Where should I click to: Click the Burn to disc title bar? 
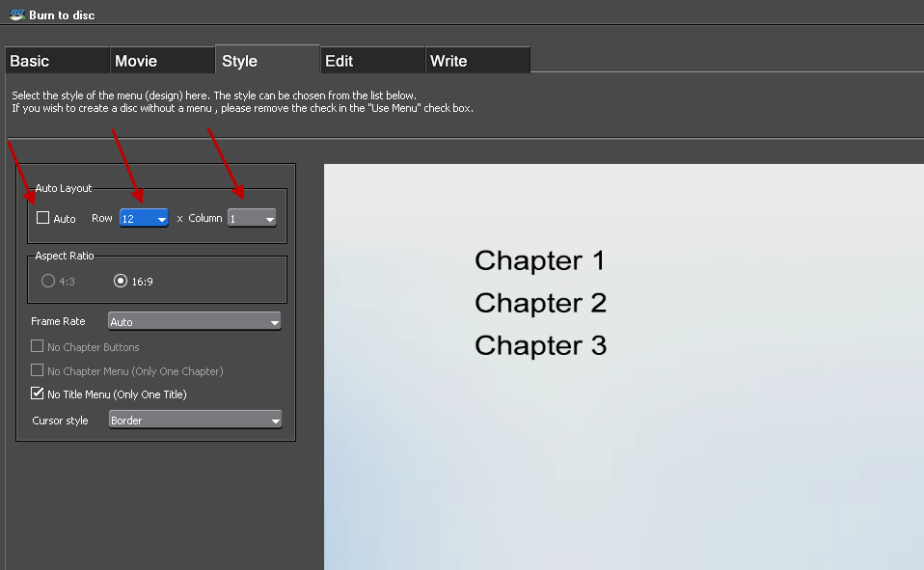[386, 14]
